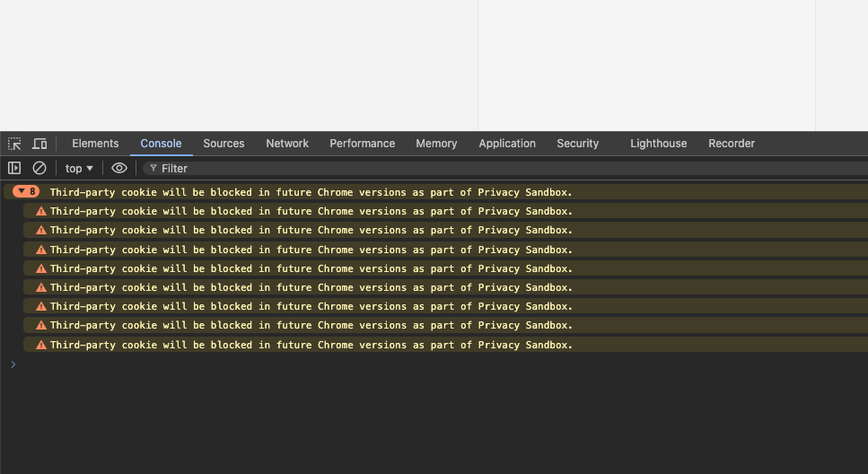Activate the inspect element picker icon

click(x=14, y=144)
